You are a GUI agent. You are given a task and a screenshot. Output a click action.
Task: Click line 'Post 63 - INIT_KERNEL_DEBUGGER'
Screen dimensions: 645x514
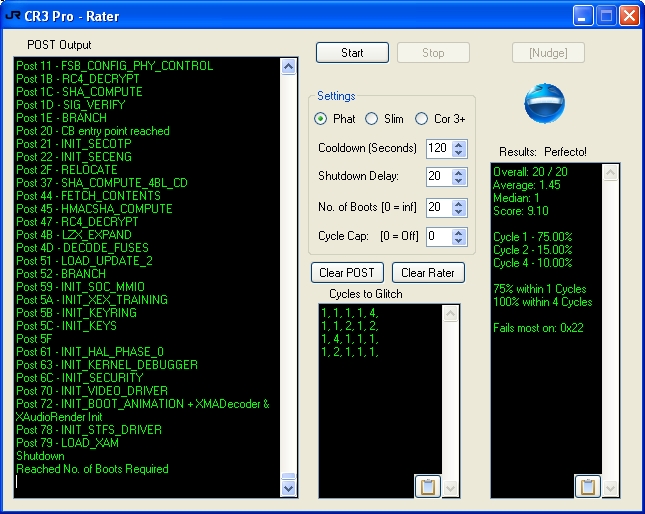(x=107, y=365)
